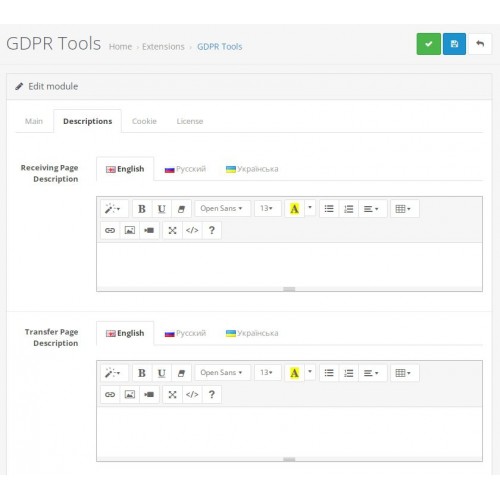
Task: Insert unordered list in Receiving Page editor
Action: click(329, 209)
